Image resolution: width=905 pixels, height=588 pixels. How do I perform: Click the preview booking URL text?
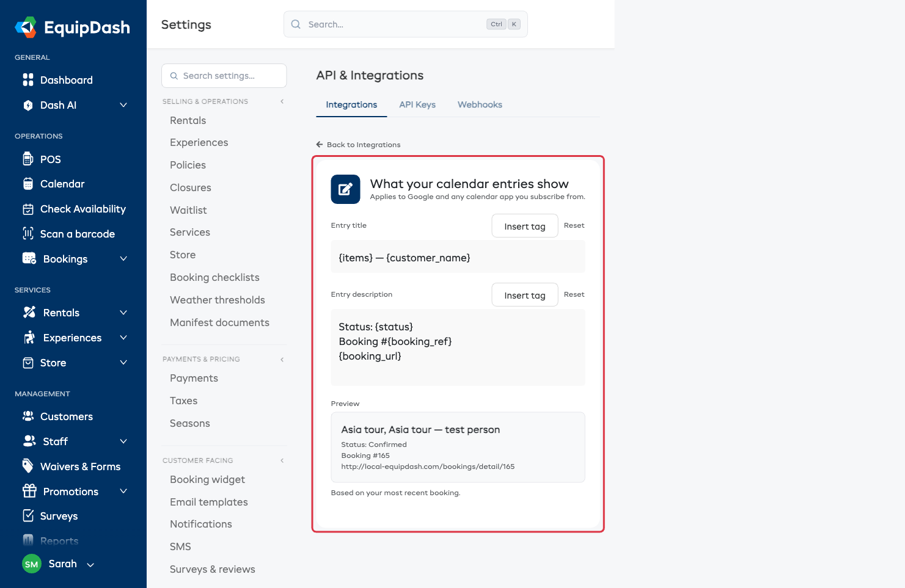pyautogui.click(x=428, y=466)
